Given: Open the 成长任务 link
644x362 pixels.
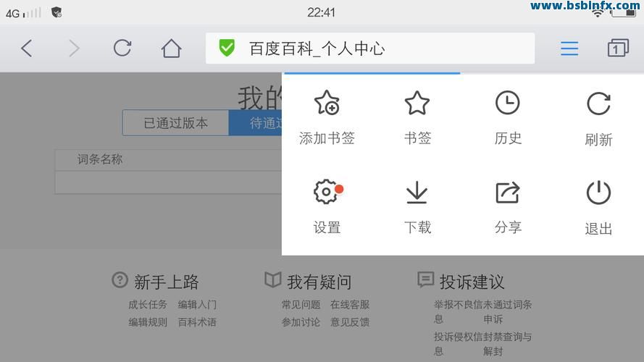Looking at the screenshot, I should 148,305.
